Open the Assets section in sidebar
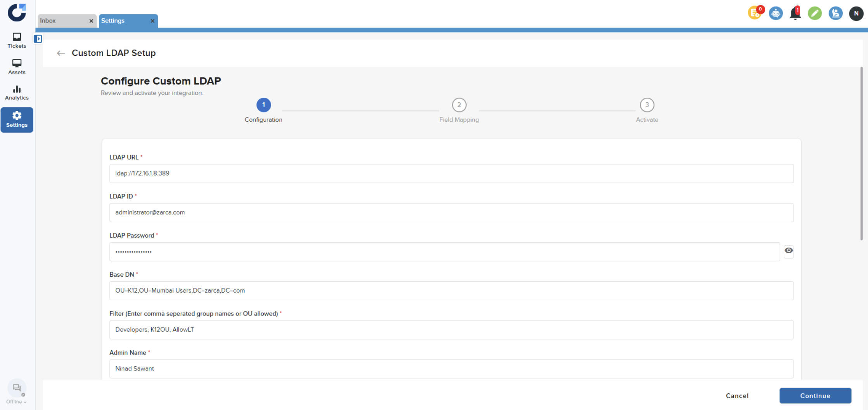This screenshot has width=868, height=410. coord(17,67)
